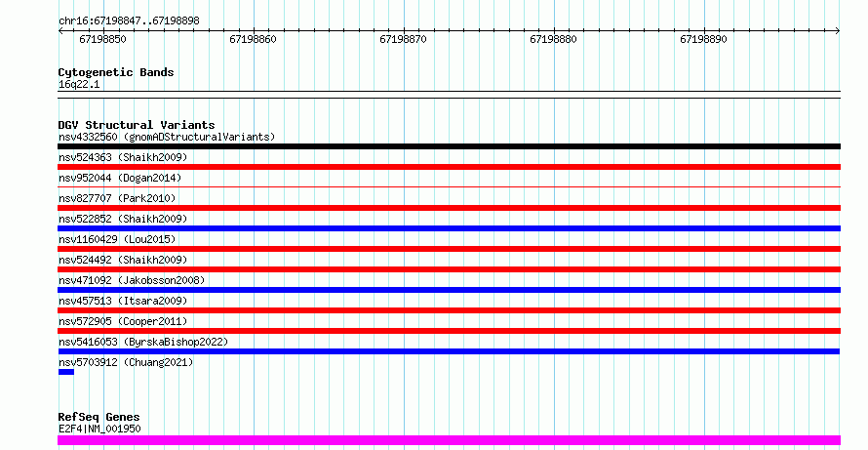Click ruler position 67198880
The height and width of the screenshot is (450, 868).
pyautogui.click(x=554, y=39)
